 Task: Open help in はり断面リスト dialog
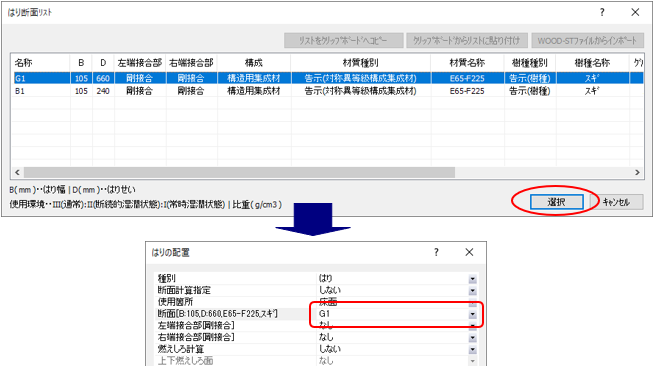click(602, 12)
